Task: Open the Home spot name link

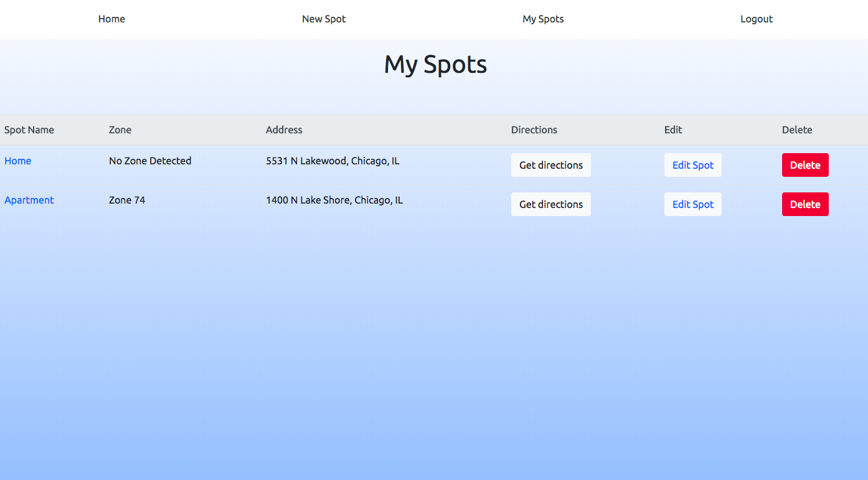Action: click(17, 161)
